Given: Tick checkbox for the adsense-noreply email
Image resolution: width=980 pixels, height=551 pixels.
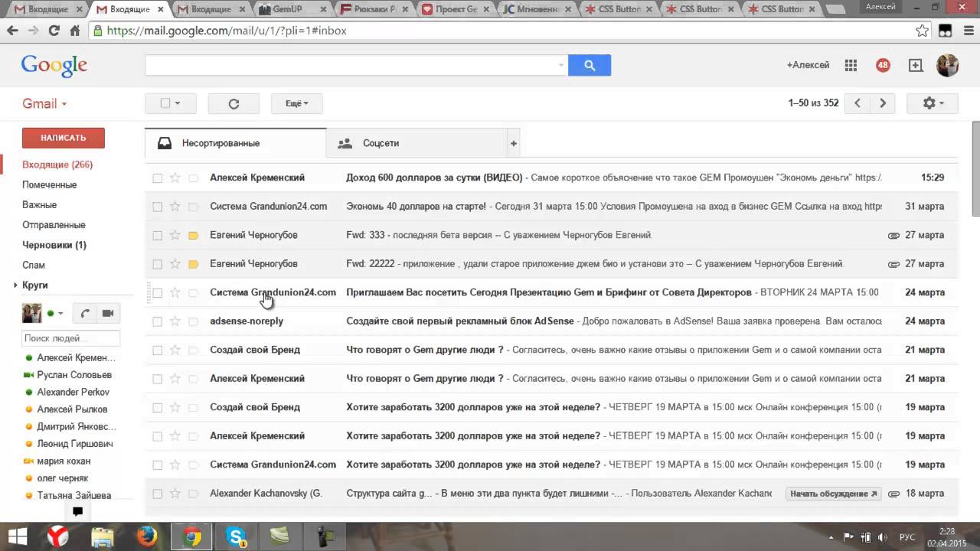Looking at the screenshot, I should point(157,321).
